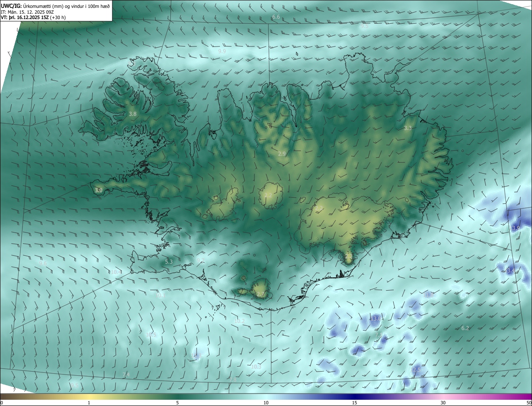Click the "2.7" value on the southern glacier
The width and height of the screenshot is (532, 406).
(x=260, y=294)
